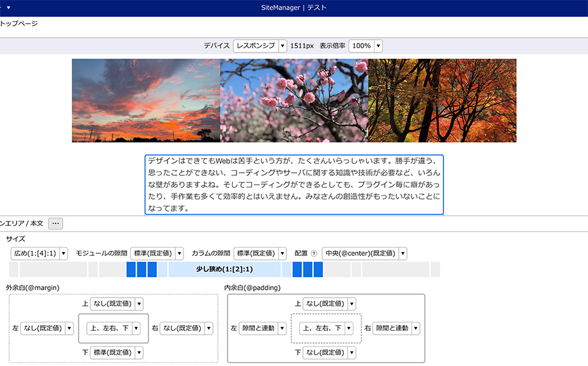The image size is (588, 366).
Task: Click the 内余白(@padding) label
Action: pos(252,287)
